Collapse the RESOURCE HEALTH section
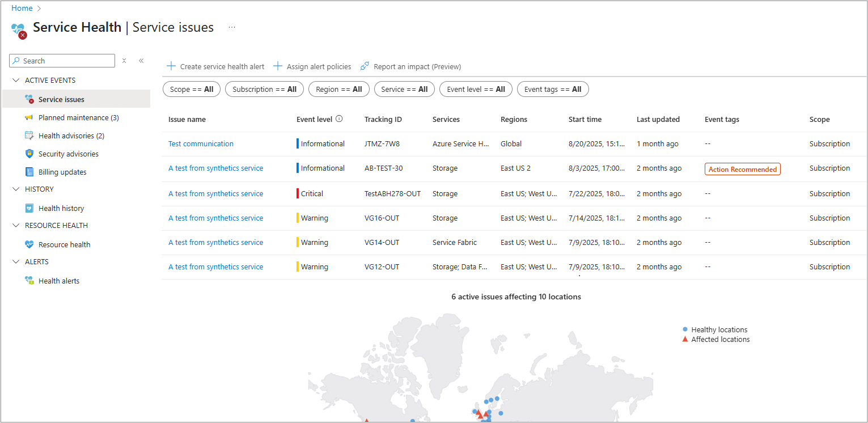 click(15, 226)
